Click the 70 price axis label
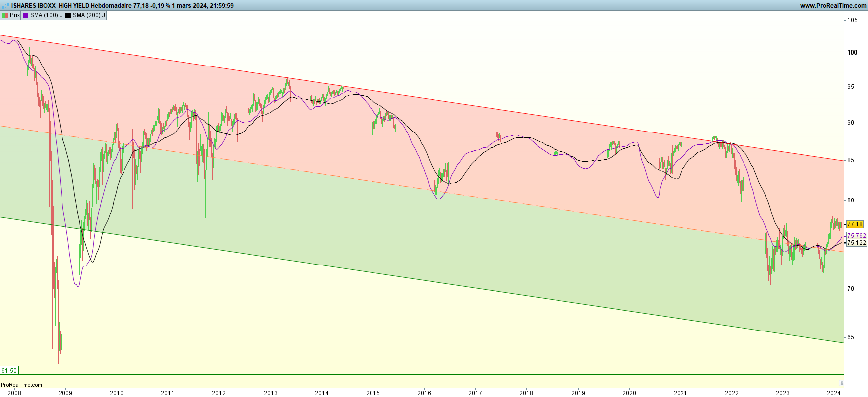Viewport: 868px width, 397px height. click(x=851, y=288)
